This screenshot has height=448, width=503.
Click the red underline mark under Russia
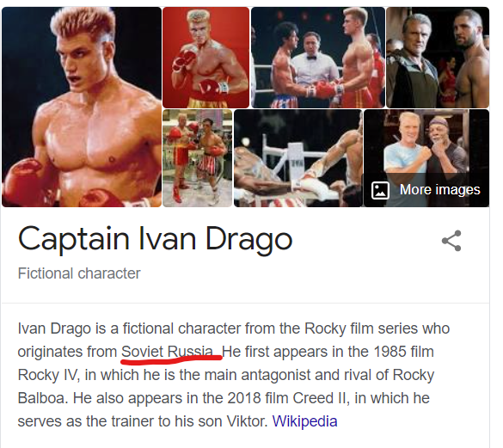(172, 359)
